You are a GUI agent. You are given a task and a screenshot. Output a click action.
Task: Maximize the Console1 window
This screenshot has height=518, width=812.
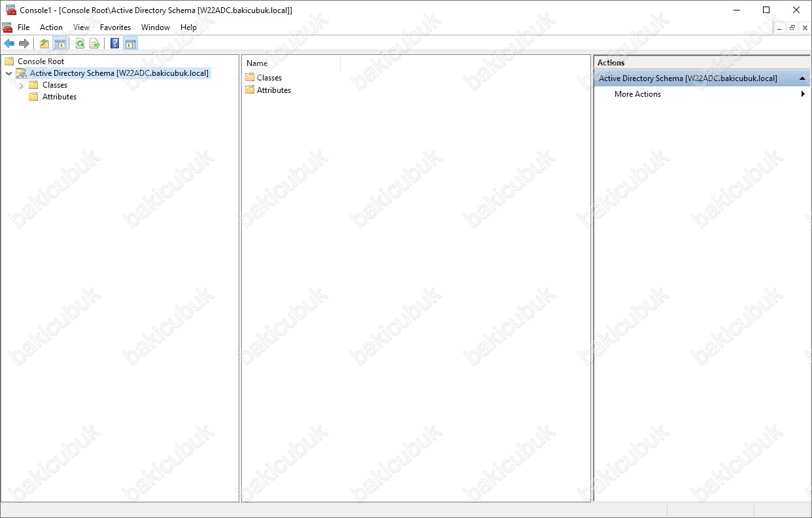tap(766, 10)
